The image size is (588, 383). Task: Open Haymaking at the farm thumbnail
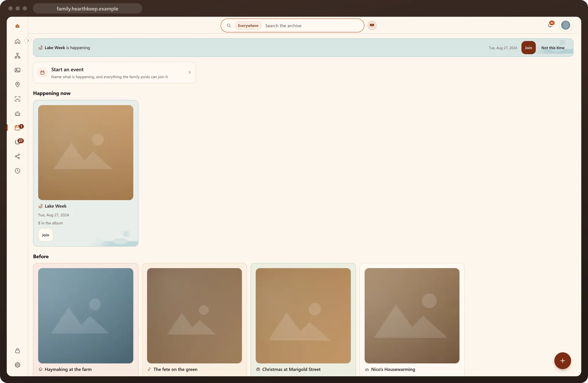(x=86, y=316)
